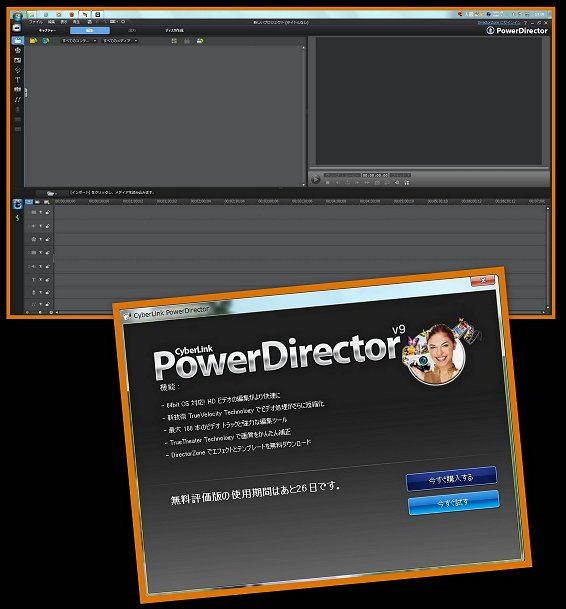The image size is (566, 609).
Task: Click the timeline zoom slider at bottom left
Action: pyautogui.click(x=39, y=312)
